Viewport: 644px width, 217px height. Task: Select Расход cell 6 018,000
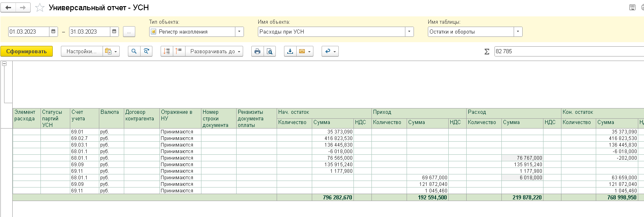point(522,178)
